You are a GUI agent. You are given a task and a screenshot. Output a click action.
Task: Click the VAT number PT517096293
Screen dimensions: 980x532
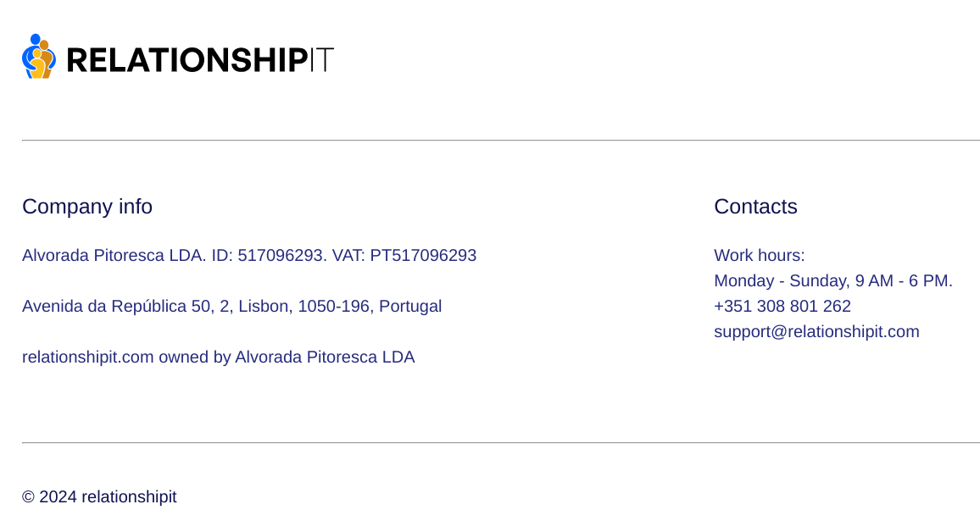[423, 255]
